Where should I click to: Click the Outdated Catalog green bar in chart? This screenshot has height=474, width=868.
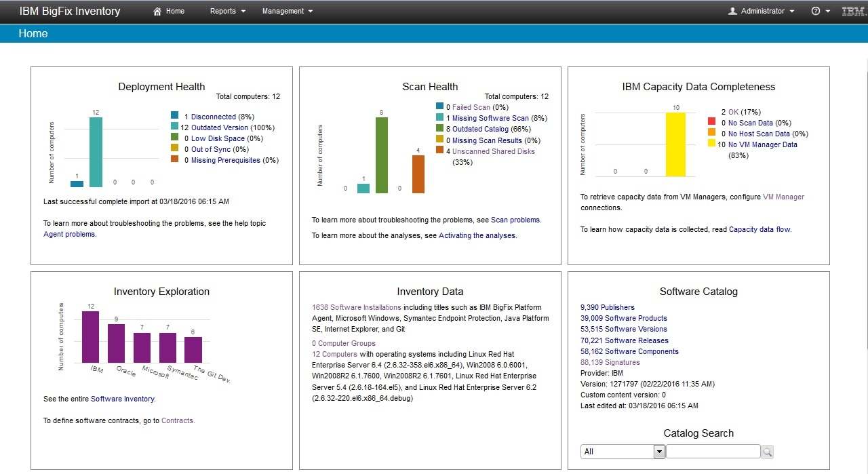[382, 155]
